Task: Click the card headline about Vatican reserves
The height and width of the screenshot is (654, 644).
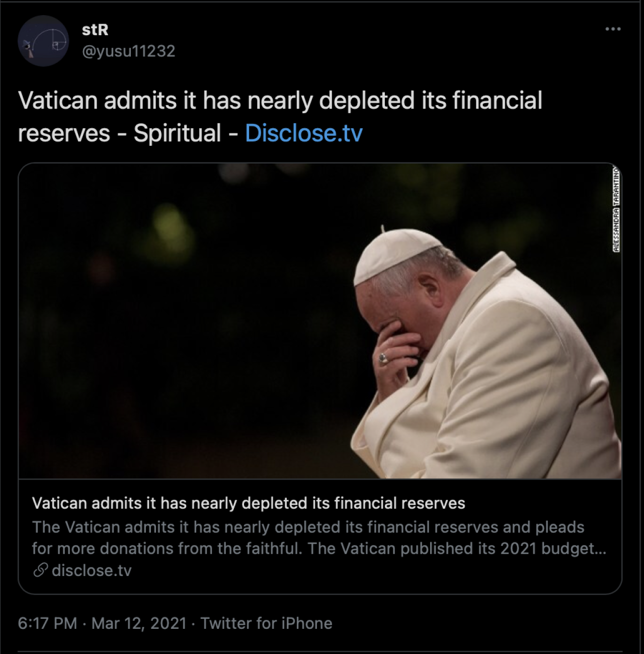Action: (249, 503)
